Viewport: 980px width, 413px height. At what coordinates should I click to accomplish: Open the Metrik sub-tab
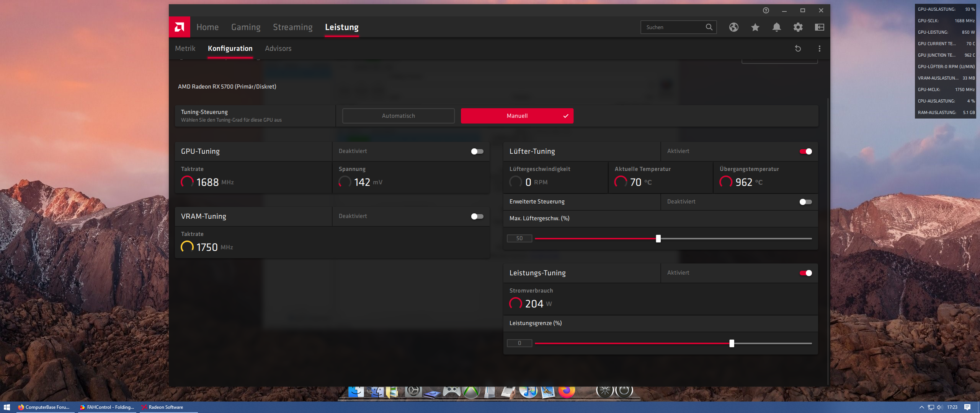coord(185,49)
